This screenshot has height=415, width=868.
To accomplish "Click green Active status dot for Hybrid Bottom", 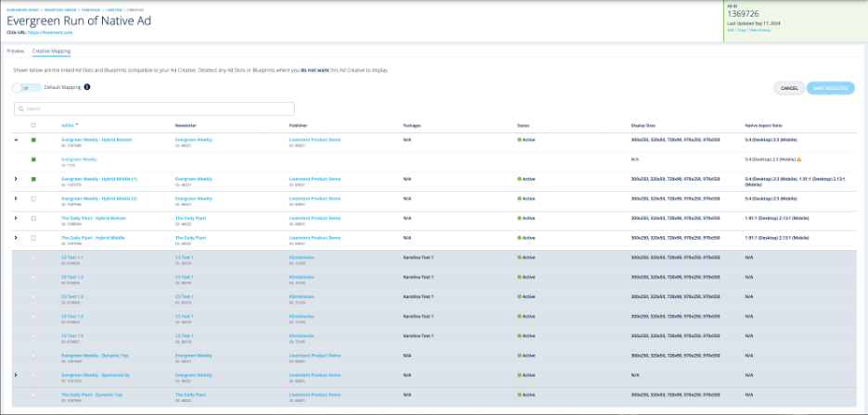I will click(x=519, y=140).
